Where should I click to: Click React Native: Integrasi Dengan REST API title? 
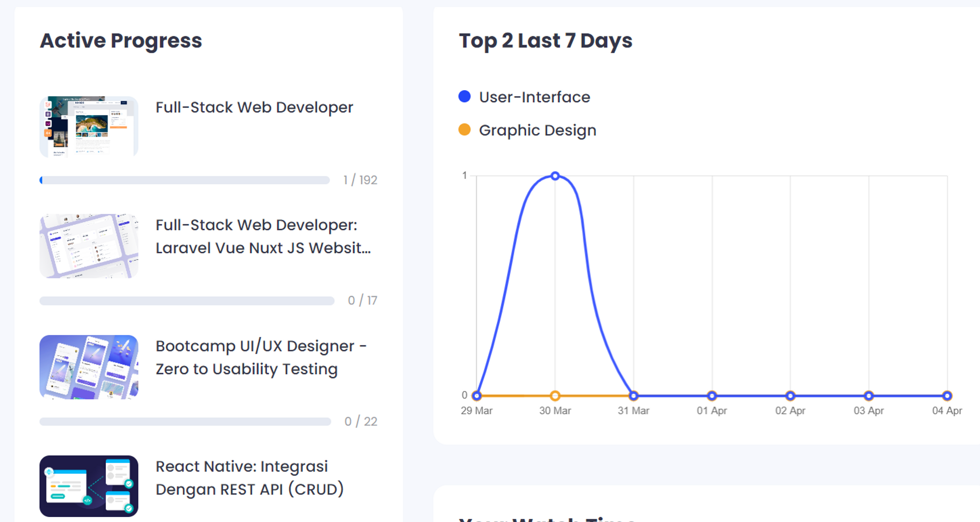[250, 478]
